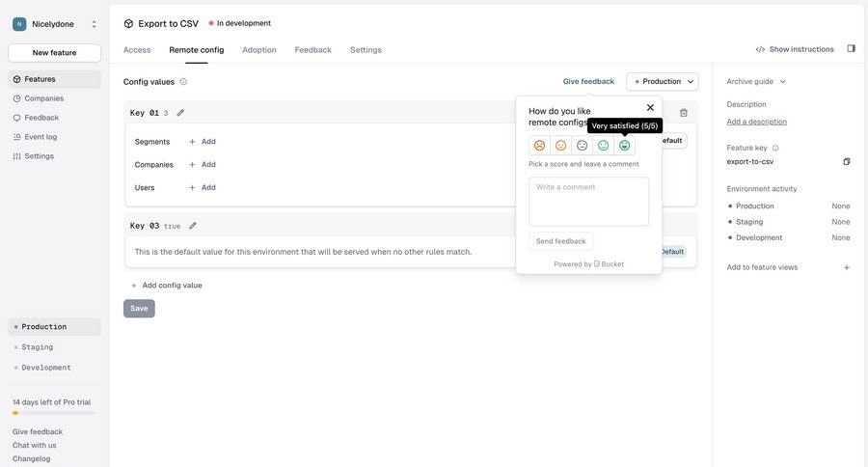Switch to the Settings tab

(366, 50)
